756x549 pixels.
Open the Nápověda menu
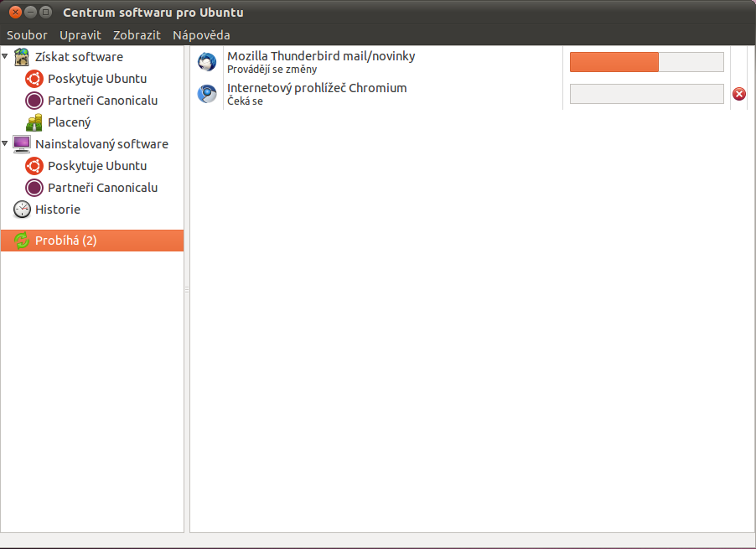201,35
